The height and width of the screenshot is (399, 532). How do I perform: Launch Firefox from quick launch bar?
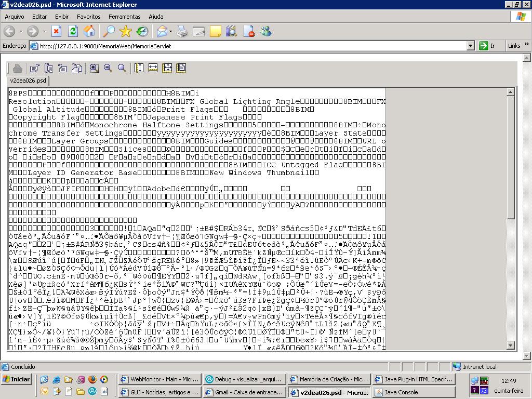tap(92, 379)
